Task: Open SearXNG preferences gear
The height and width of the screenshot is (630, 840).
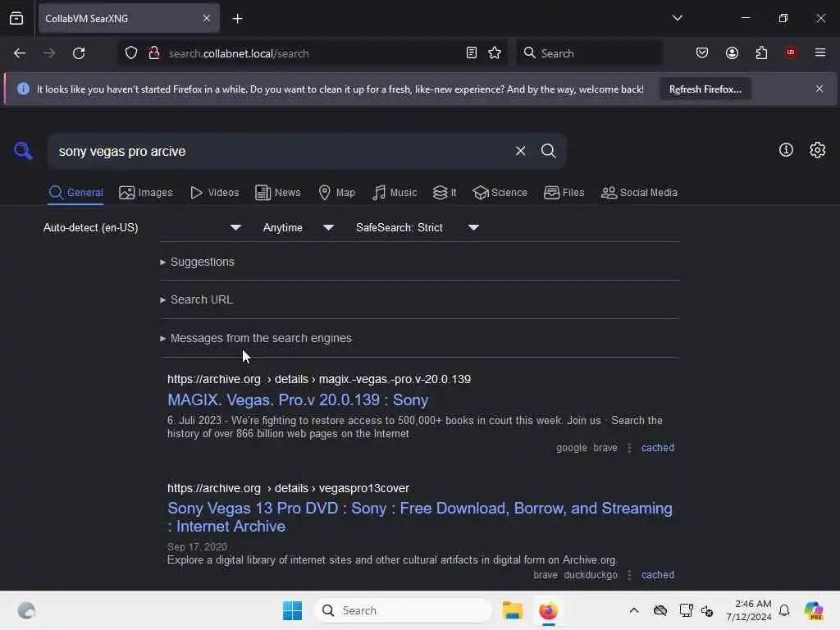Action: click(818, 150)
